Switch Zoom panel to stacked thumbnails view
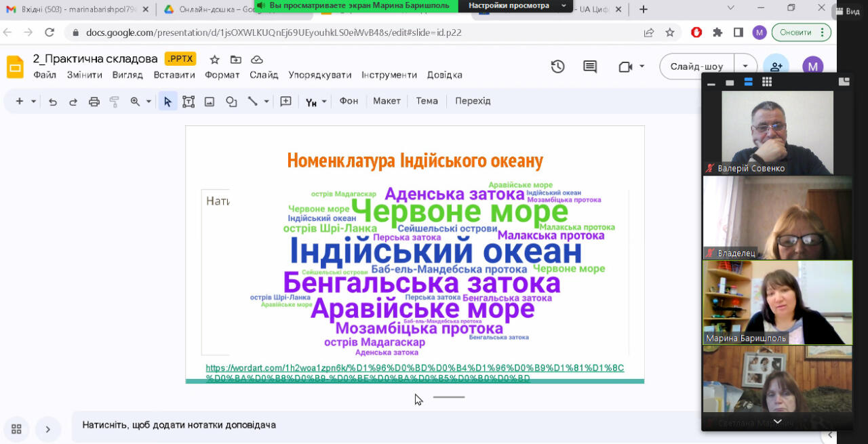This screenshot has width=868, height=444. 749,82
